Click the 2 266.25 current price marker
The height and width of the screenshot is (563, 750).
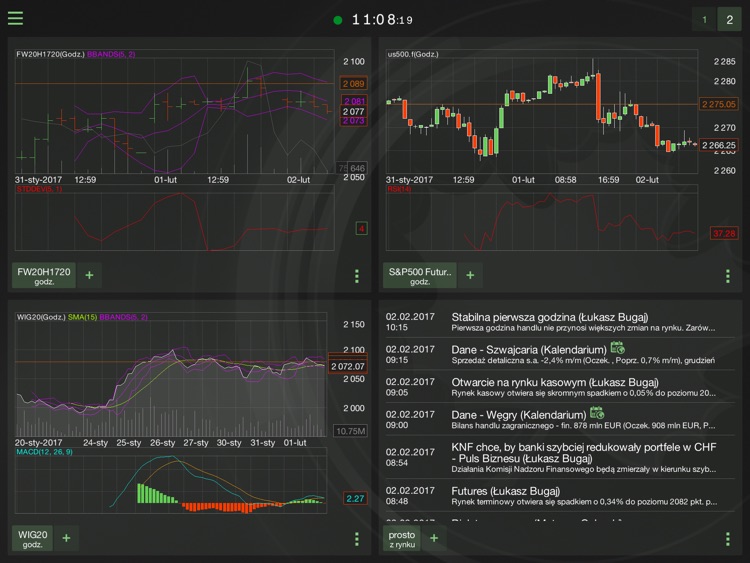[x=718, y=145]
